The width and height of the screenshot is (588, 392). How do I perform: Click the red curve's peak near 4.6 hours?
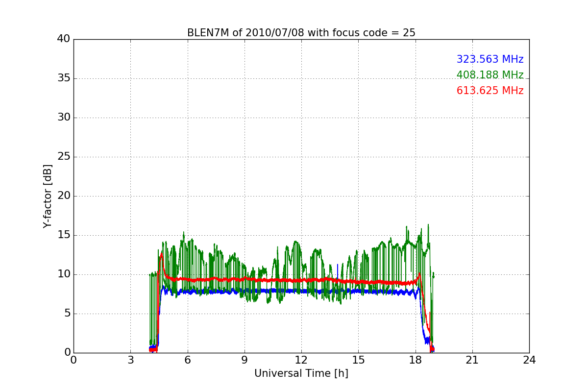point(161,253)
